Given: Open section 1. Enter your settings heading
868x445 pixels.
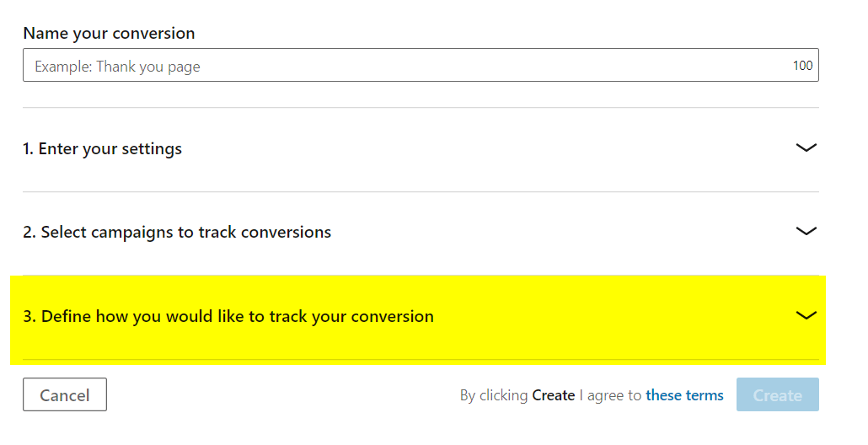Looking at the screenshot, I should tap(102, 149).
